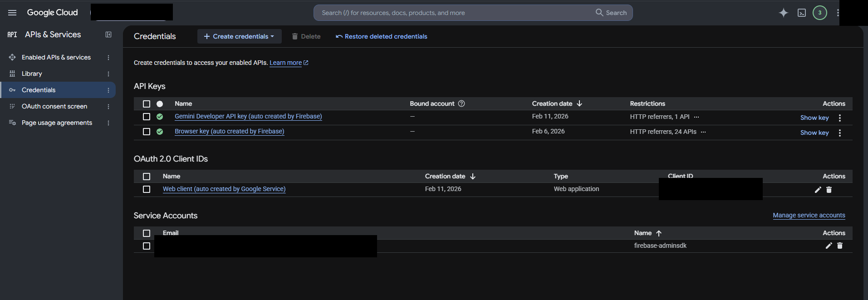868x300 pixels.
Task: Open more options for Page usage agreements
Action: pyautogui.click(x=108, y=123)
